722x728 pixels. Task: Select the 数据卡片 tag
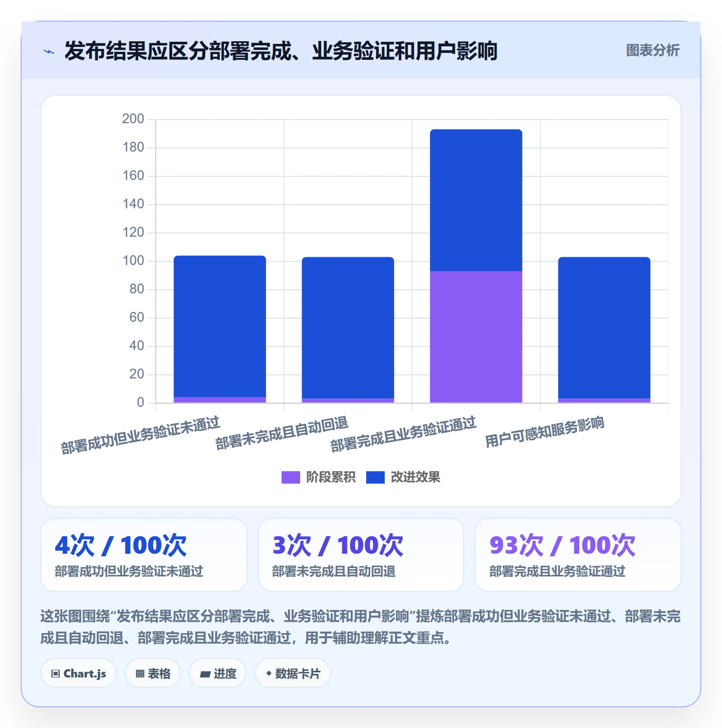coord(293,673)
